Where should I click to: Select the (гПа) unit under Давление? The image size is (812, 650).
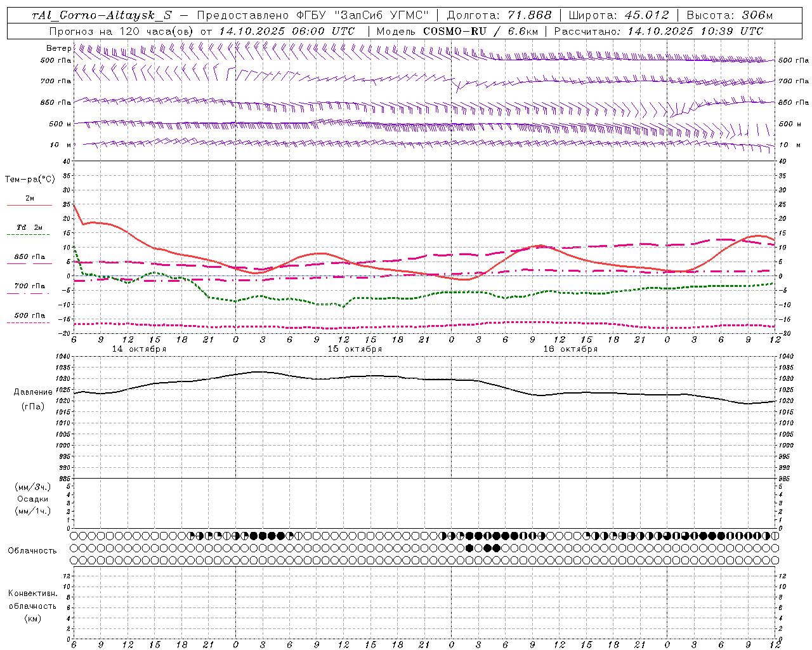tap(32, 407)
